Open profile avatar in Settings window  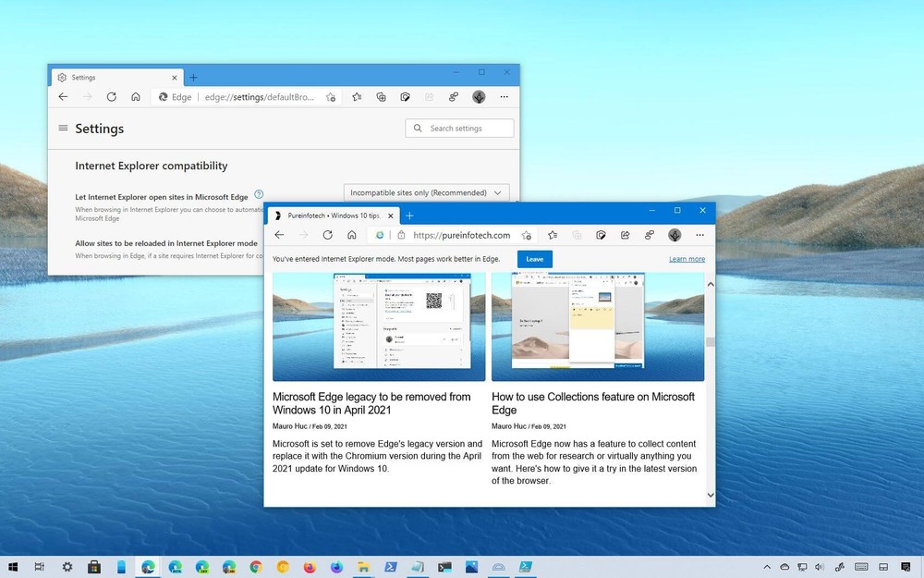[x=479, y=97]
